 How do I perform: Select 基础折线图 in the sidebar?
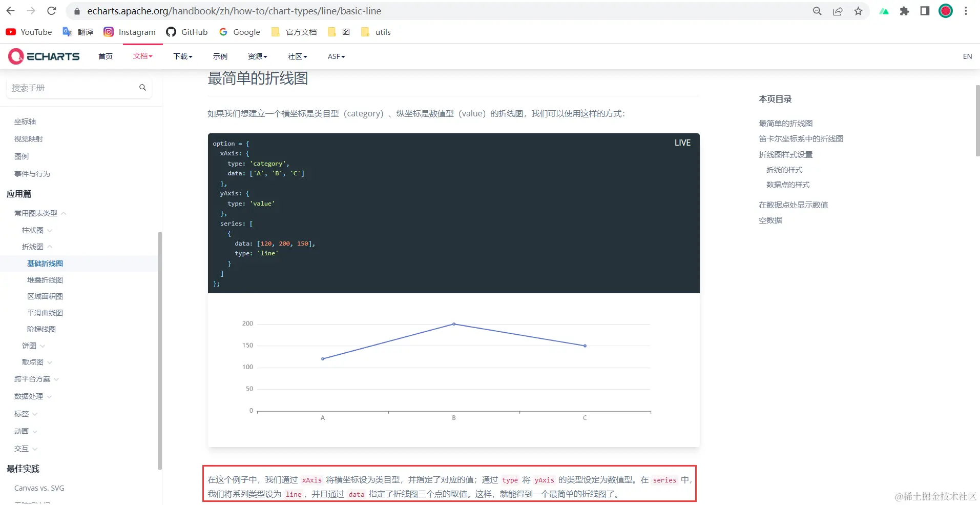45,264
